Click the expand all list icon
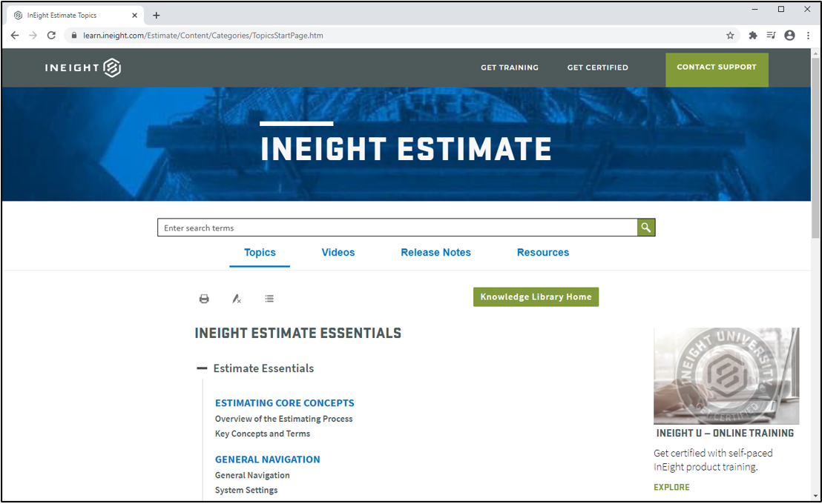Screen dimensions: 822x504 269,299
